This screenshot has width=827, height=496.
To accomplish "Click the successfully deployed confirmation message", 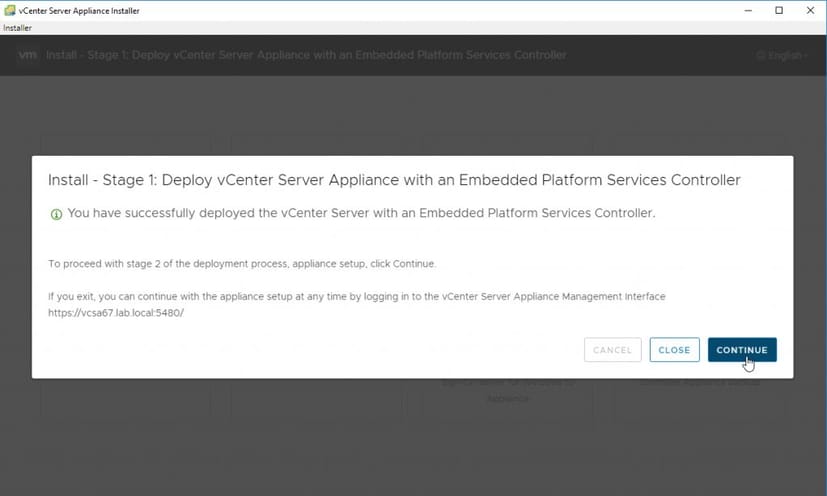I will pyautogui.click(x=360, y=214).
